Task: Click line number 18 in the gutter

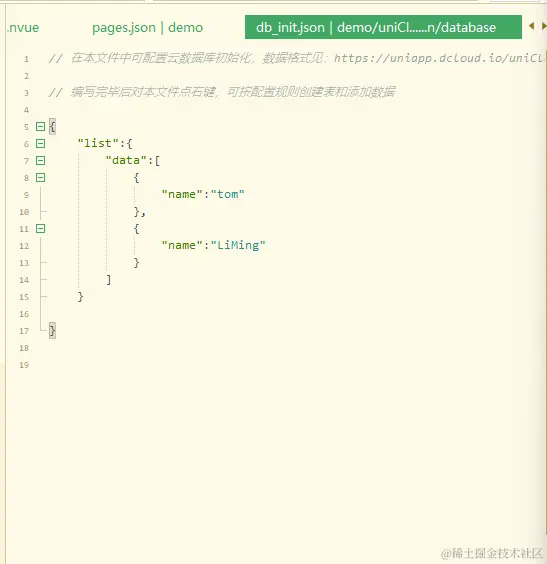Action: click(24, 348)
